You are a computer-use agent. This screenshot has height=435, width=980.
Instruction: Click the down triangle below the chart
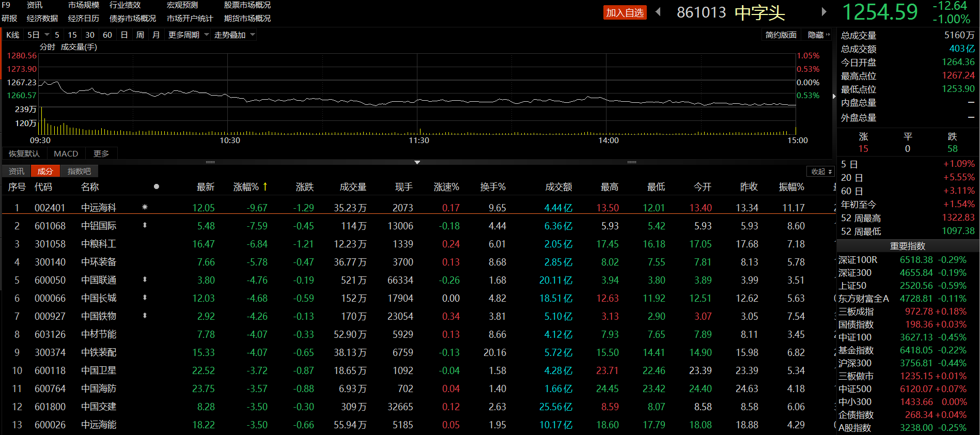(417, 162)
